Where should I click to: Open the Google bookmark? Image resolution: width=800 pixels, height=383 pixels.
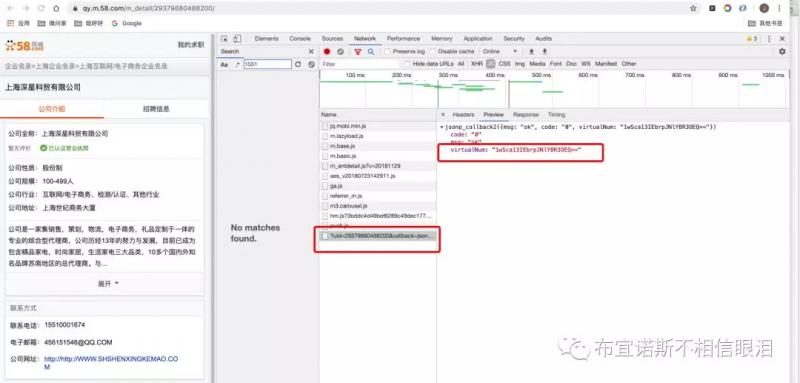coord(127,23)
